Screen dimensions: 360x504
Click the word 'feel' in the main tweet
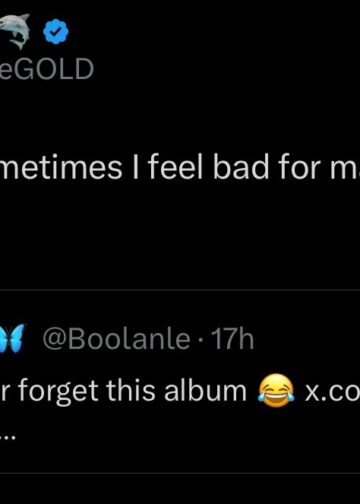click(176, 167)
